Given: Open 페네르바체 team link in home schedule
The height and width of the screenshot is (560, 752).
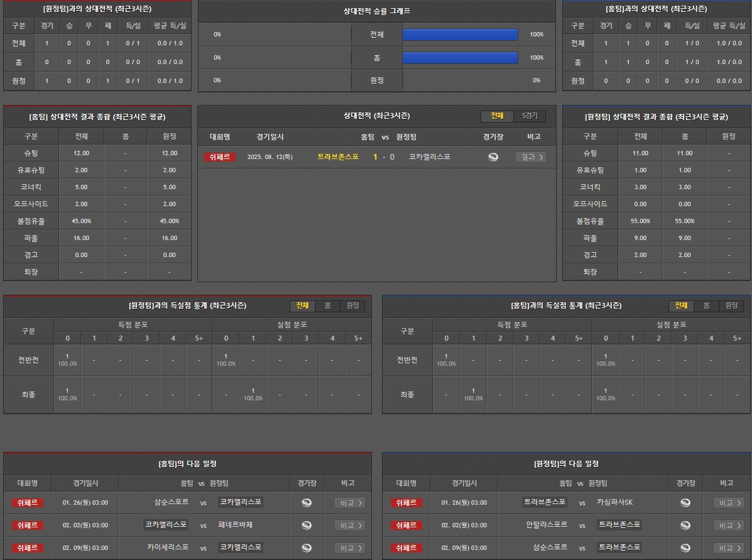Looking at the screenshot, I should 235,525.
